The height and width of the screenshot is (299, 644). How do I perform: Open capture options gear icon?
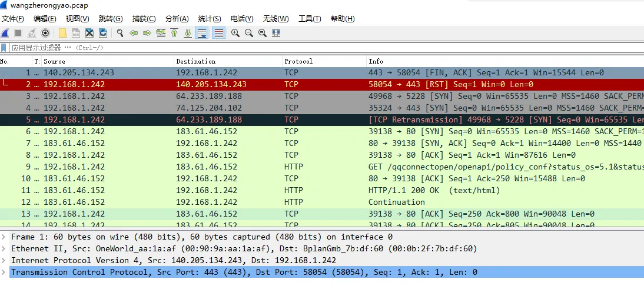click(x=45, y=34)
